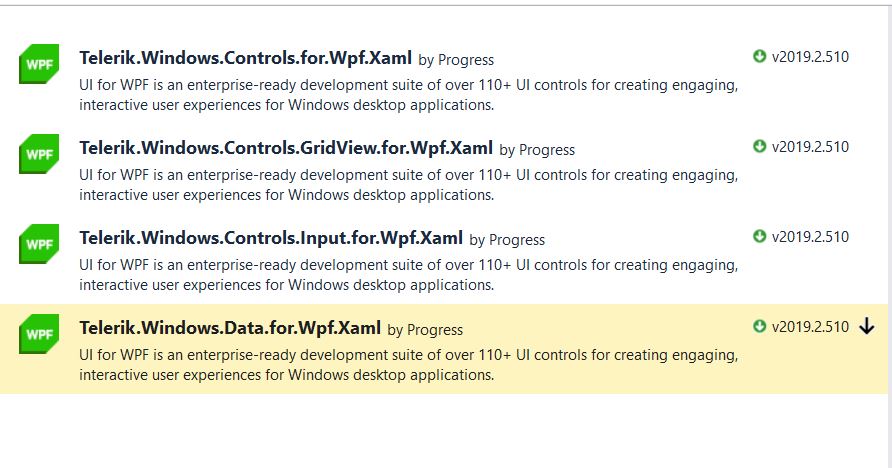Screen dimensions: 892x468
Task: Select Telerik.Windows.Controls.GridView.for.Wpf.Xaml package title
Action: (285, 148)
